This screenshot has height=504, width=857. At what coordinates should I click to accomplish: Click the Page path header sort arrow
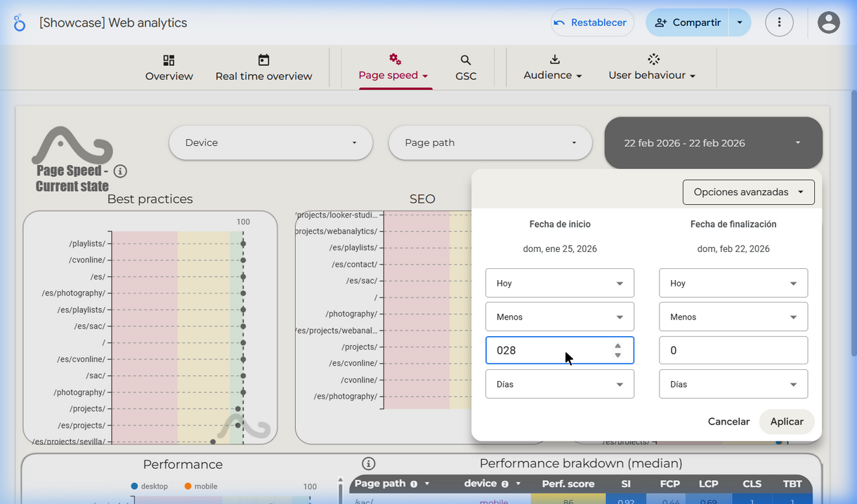pos(426,484)
